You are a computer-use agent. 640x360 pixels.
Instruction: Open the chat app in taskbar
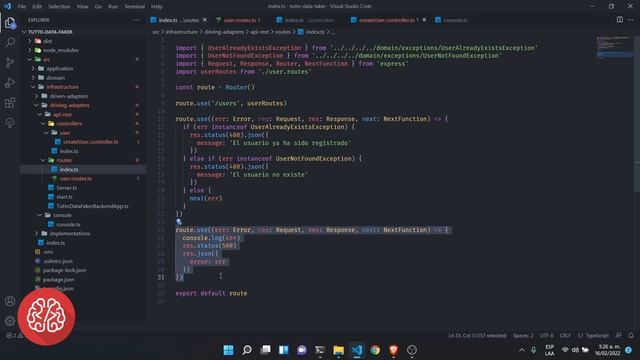(302, 350)
